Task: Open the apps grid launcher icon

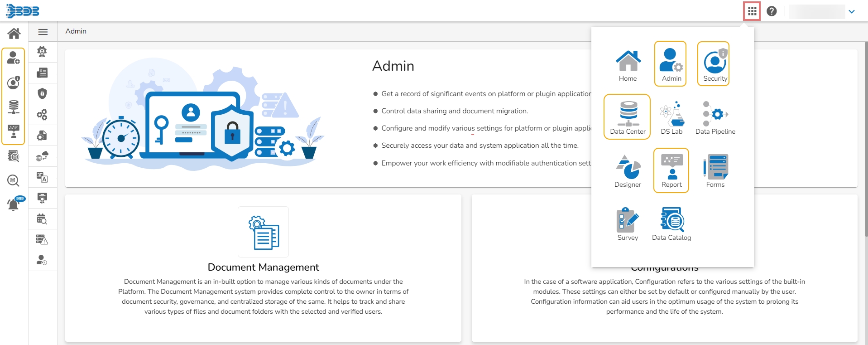Action: pyautogui.click(x=752, y=11)
